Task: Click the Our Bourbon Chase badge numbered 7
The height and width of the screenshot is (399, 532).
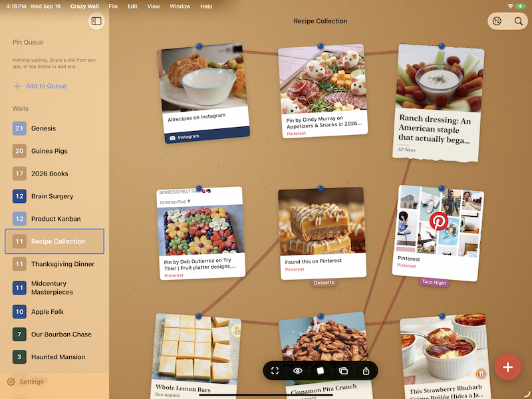Action: [19, 334]
